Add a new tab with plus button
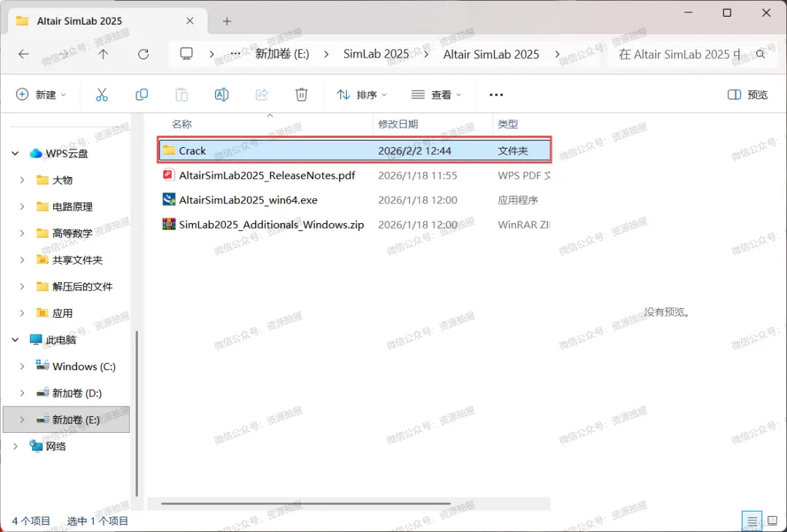787x532 pixels. click(227, 21)
